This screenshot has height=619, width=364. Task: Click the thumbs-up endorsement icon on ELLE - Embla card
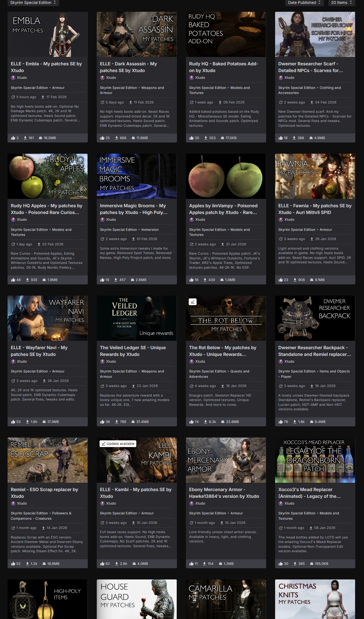(x=13, y=138)
